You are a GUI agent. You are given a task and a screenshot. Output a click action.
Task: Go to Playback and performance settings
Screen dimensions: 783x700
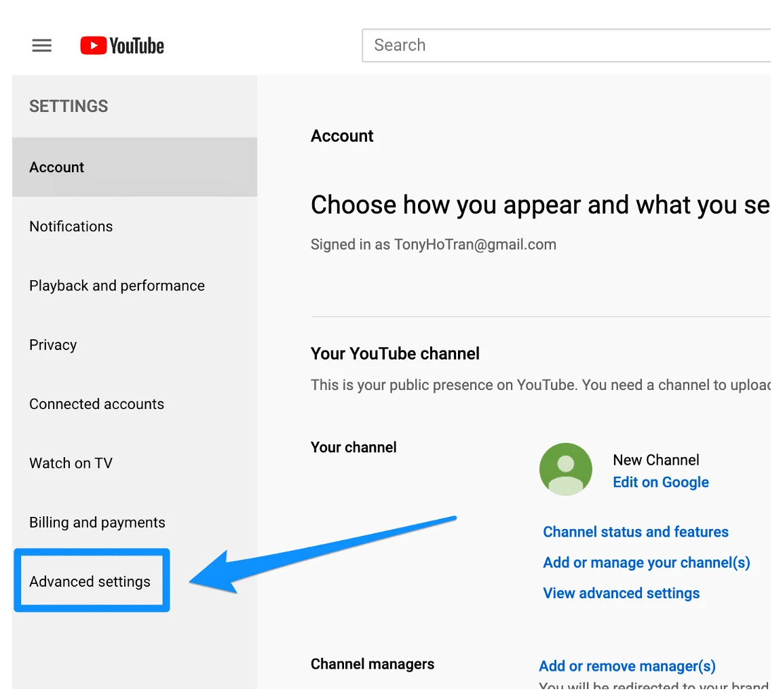117,286
